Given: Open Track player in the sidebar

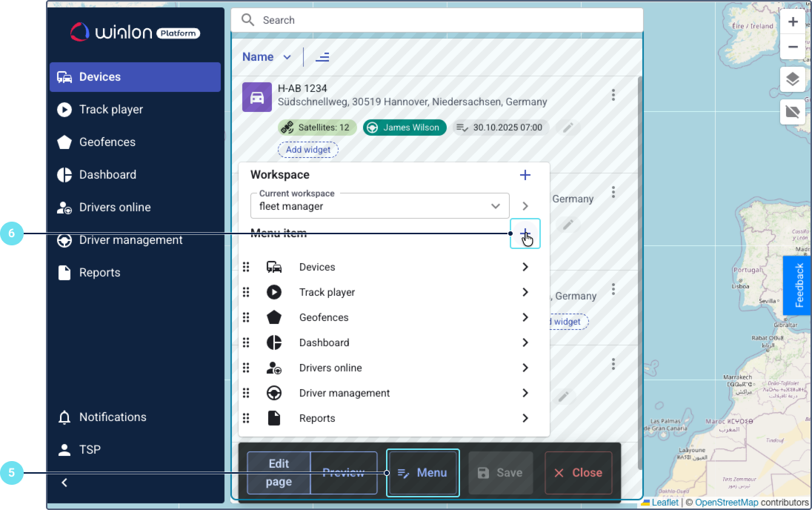Looking at the screenshot, I should 111,110.
